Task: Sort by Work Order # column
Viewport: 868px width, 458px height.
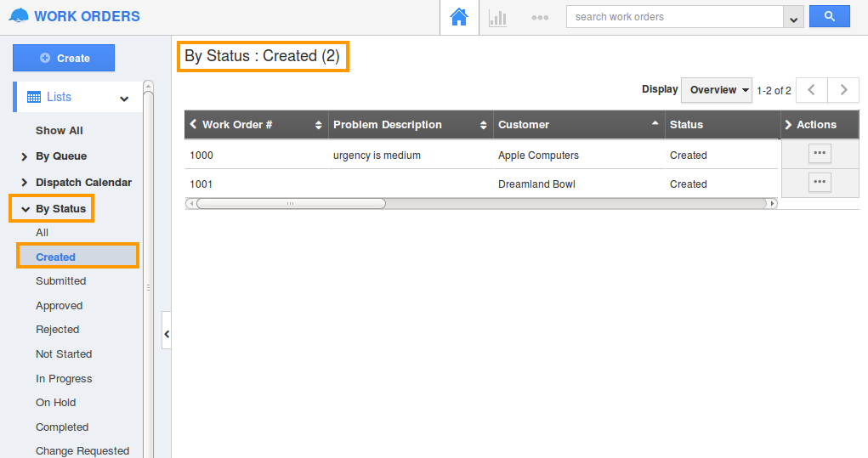Action: click(x=318, y=125)
